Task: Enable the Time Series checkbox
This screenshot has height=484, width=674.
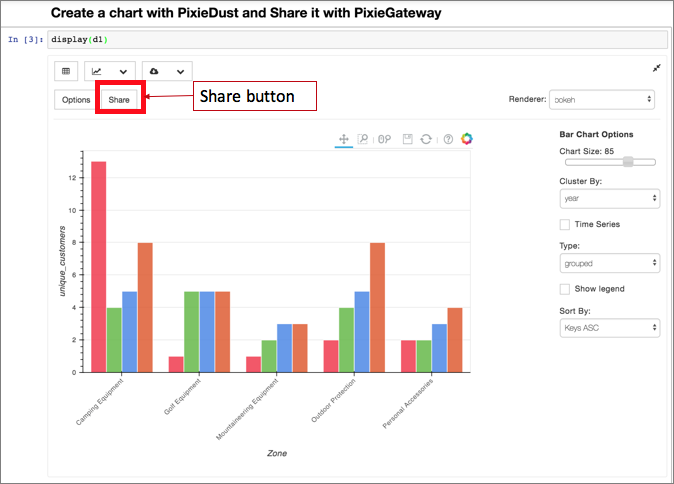Action: click(565, 224)
